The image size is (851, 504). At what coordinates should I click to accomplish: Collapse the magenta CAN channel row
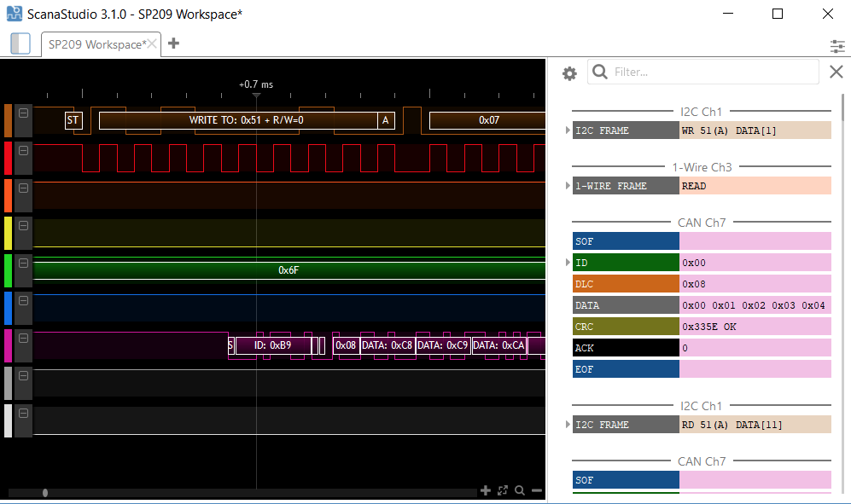click(24, 338)
